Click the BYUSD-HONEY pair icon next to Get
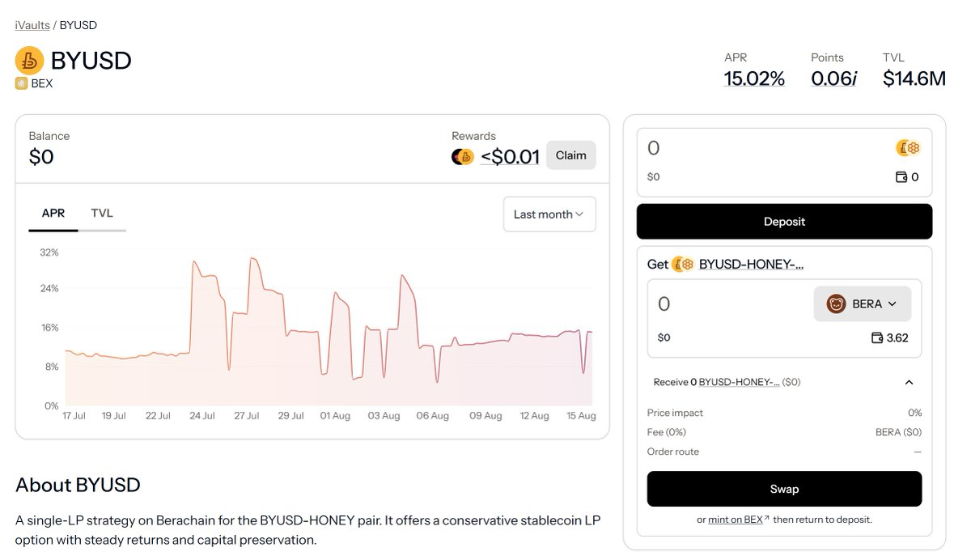Viewport: 971px width, 560px height. [x=684, y=264]
